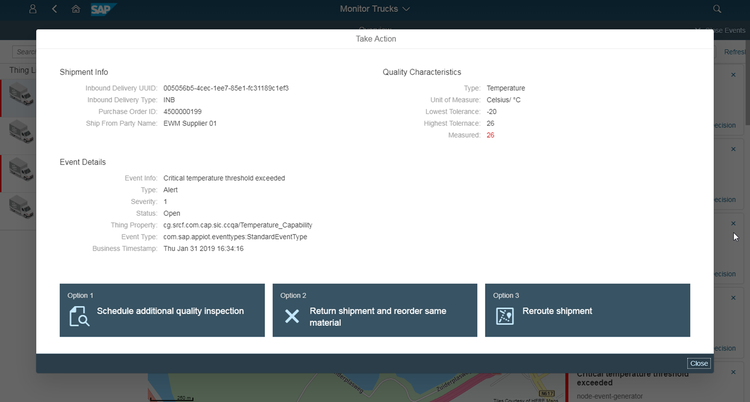Screen dimensions: 750x402
Task: Close the Take Action dialog
Action: [699, 363]
